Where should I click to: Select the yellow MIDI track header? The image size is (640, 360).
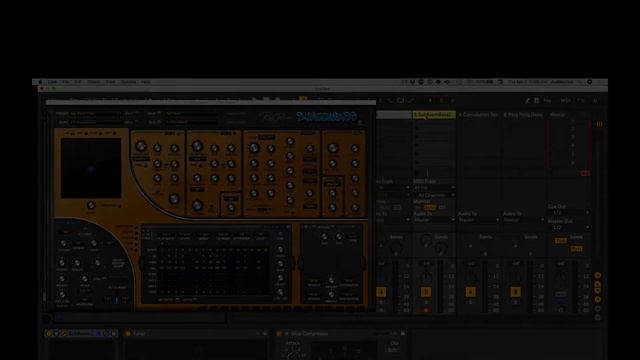[x=433, y=115]
